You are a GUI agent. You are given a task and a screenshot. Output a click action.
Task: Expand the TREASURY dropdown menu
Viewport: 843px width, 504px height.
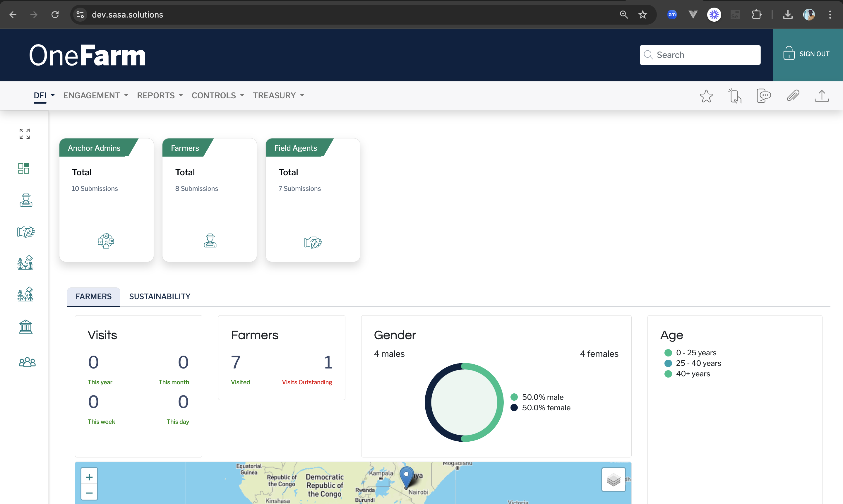coord(278,95)
